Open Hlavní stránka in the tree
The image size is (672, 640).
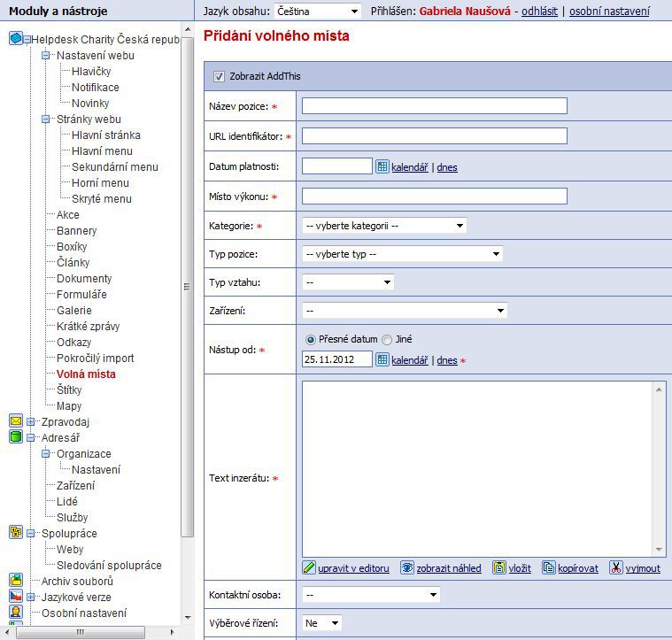pos(106,135)
